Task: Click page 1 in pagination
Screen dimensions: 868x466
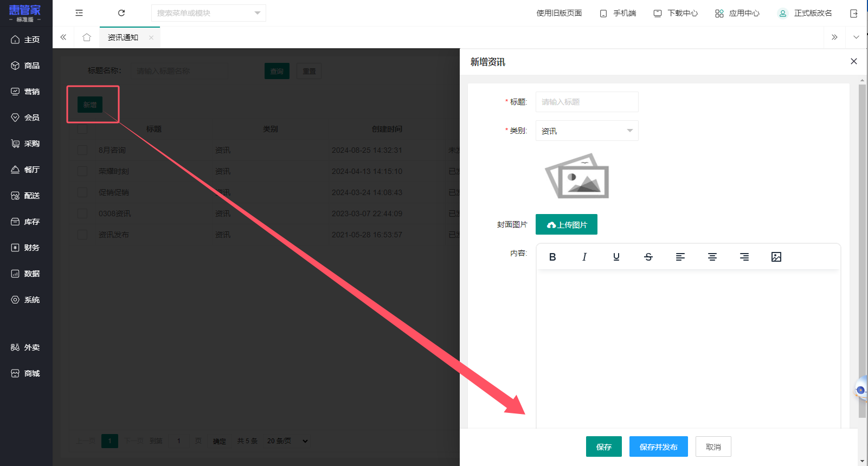Action: tap(110, 441)
